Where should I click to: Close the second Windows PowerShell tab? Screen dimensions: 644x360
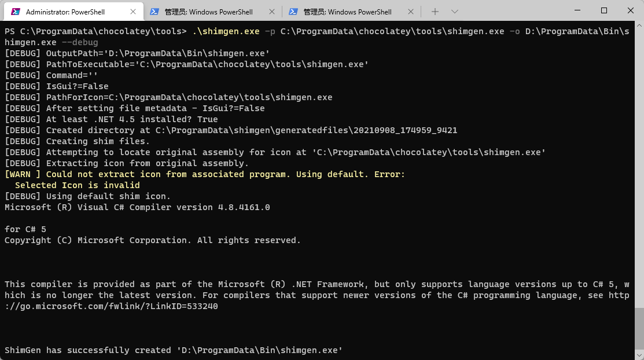(x=273, y=12)
